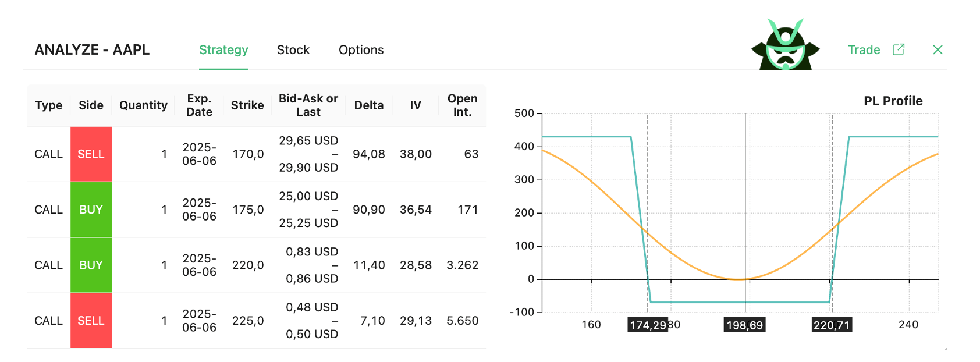Click the Strategy tab label
Viewport: 980px width, 362px height.
tap(223, 50)
